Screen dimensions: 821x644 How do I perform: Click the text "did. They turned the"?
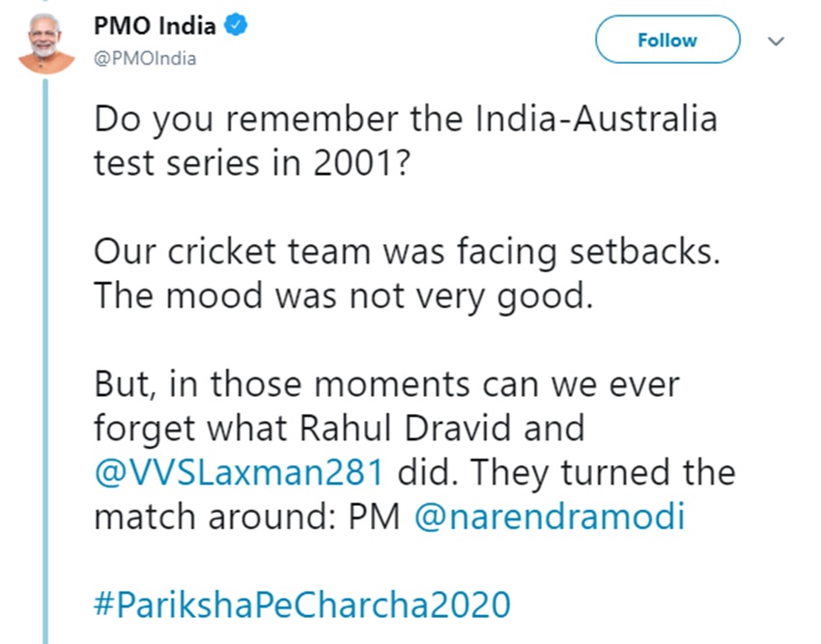tap(567, 473)
